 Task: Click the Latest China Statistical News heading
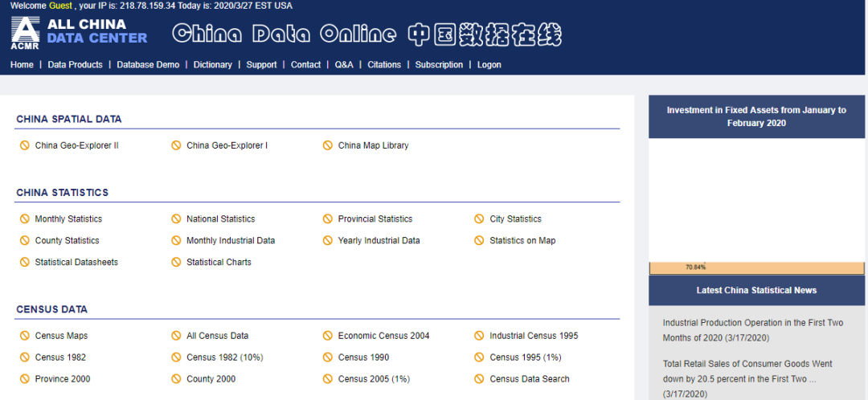click(757, 291)
